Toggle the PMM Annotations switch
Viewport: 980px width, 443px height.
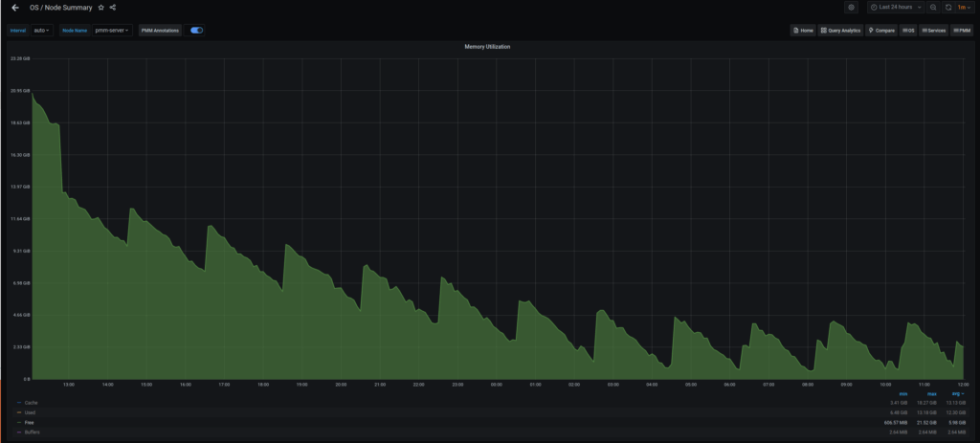coord(196,30)
